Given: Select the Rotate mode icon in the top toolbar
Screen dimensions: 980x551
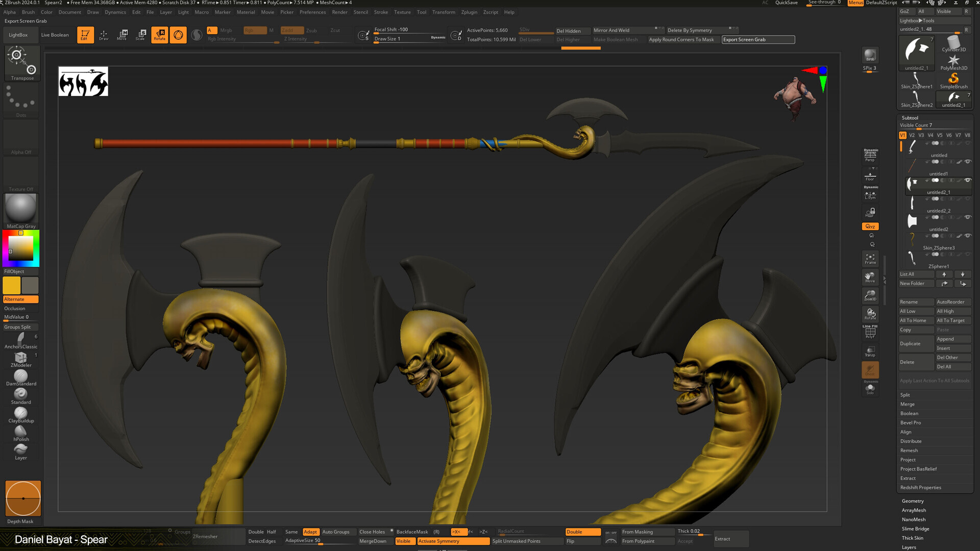Looking at the screenshot, I should tap(159, 34).
